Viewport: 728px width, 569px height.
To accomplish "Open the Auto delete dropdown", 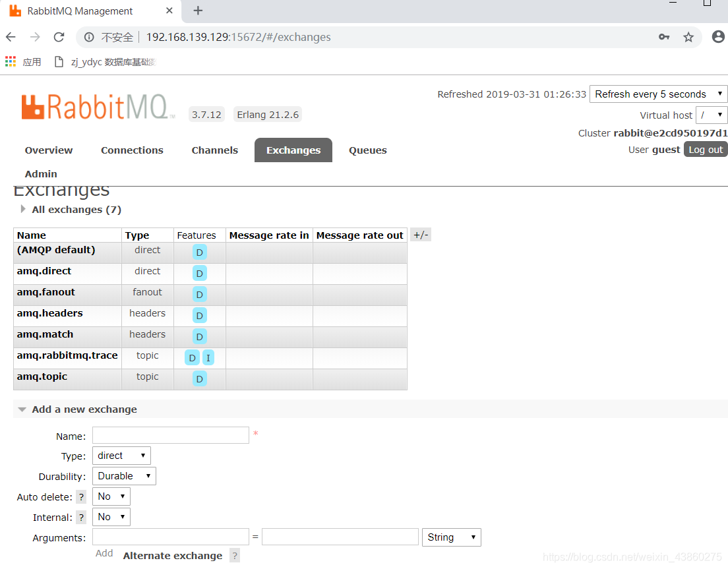I will (111, 496).
